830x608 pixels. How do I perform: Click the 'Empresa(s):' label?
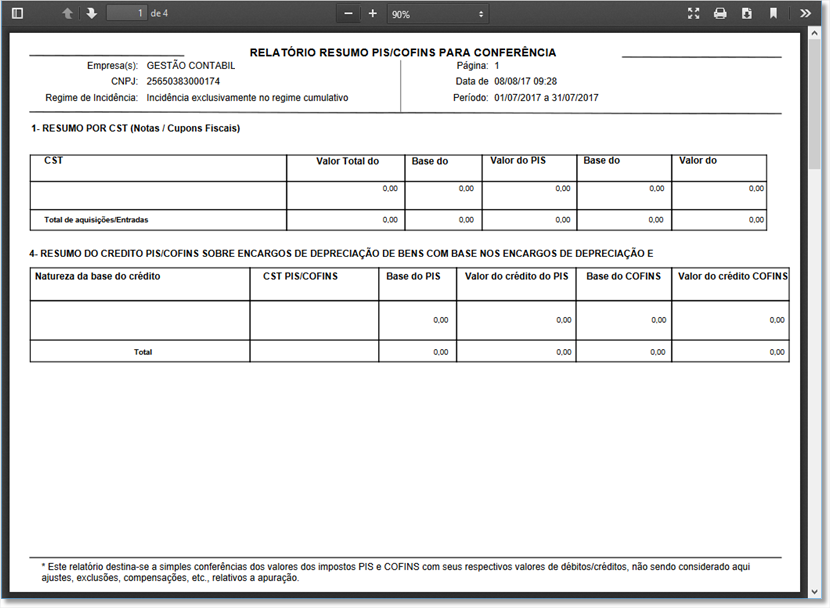click(112, 66)
